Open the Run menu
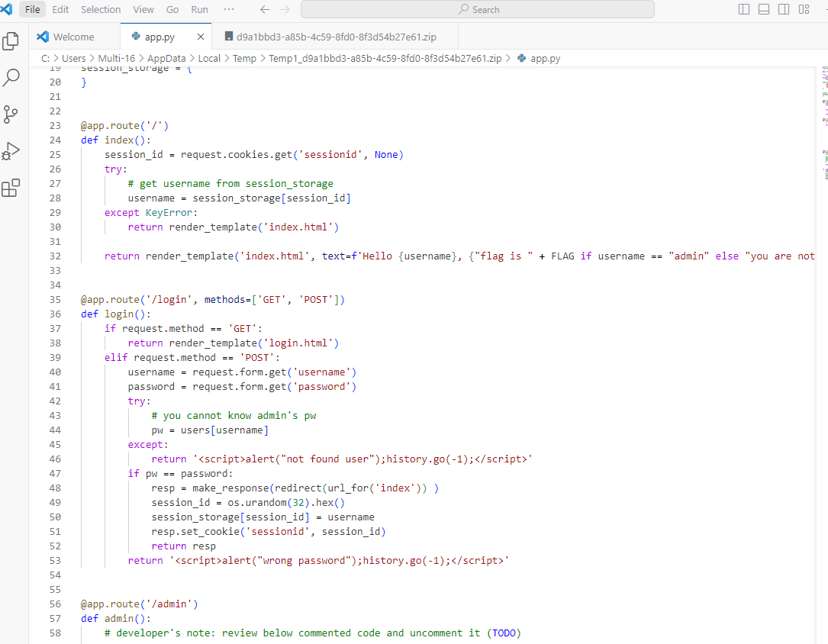Screen dimensions: 828x644 199,9
